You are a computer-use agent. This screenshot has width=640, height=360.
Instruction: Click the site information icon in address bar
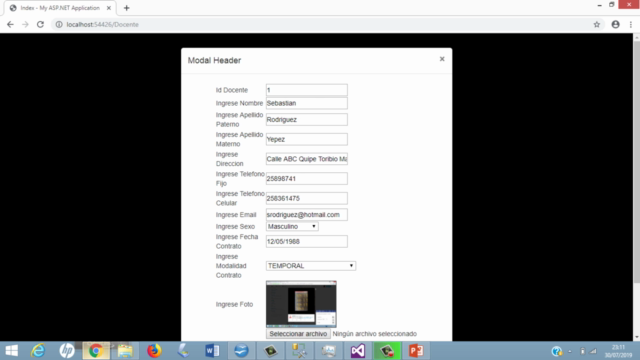(x=59, y=24)
